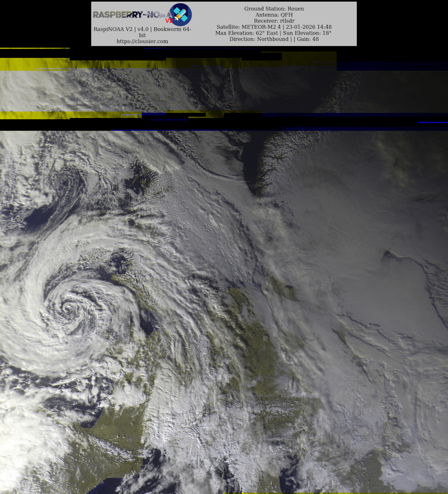Open the https://clousier.com link
This screenshot has height=494, width=448.
pos(142,41)
